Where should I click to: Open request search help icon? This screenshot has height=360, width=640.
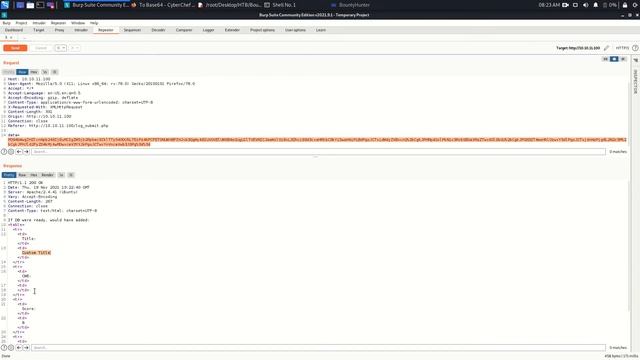(4, 152)
